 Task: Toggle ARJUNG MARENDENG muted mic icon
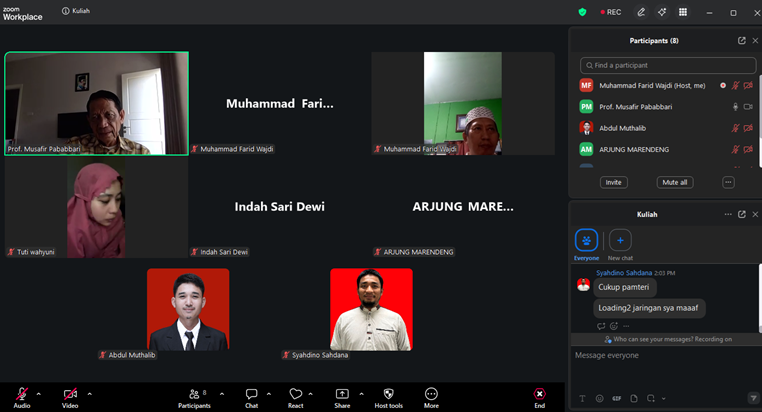735,150
